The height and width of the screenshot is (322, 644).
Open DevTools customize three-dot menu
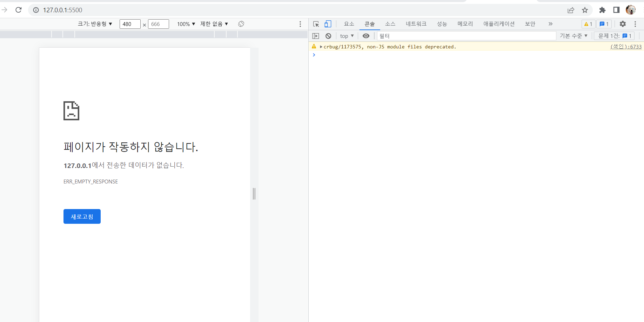635,24
